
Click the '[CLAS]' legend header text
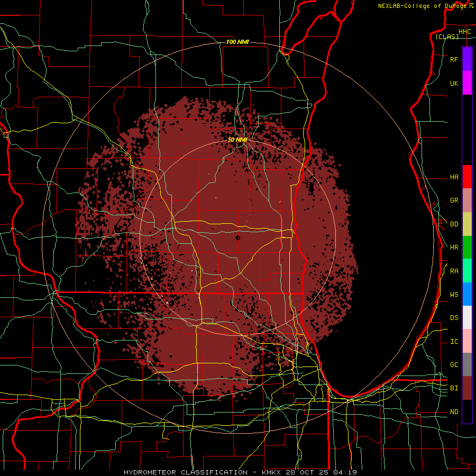click(x=447, y=36)
